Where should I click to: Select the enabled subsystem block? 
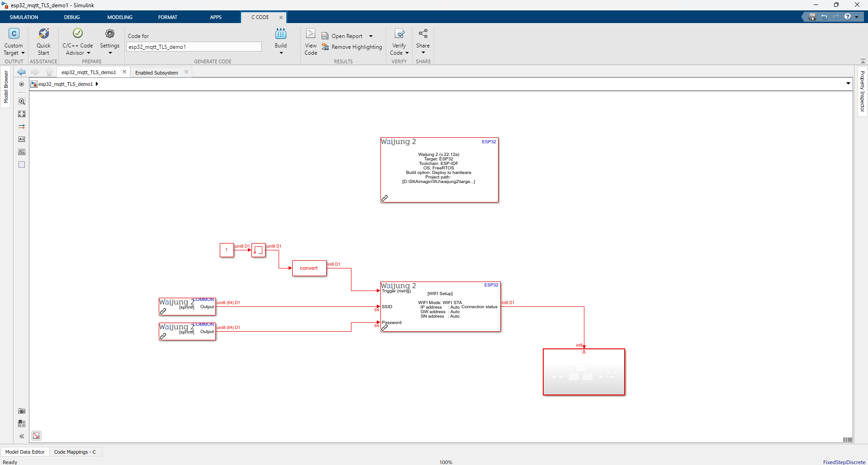coord(584,372)
